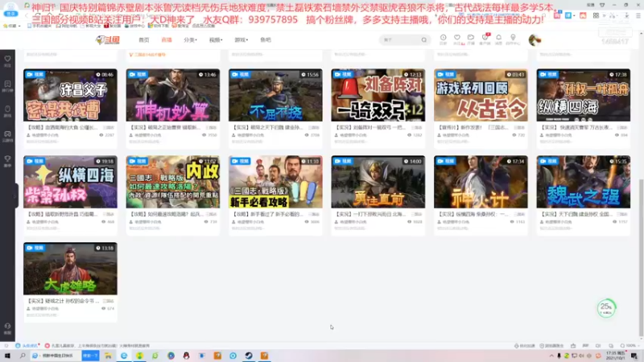Open the QQ penguin taskbar icon
The image size is (644, 362).
(x=187, y=356)
